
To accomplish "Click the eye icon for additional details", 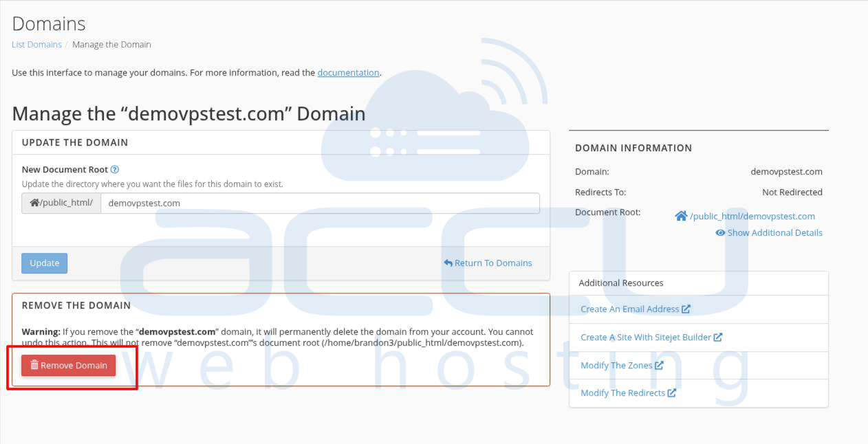I will click(720, 233).
